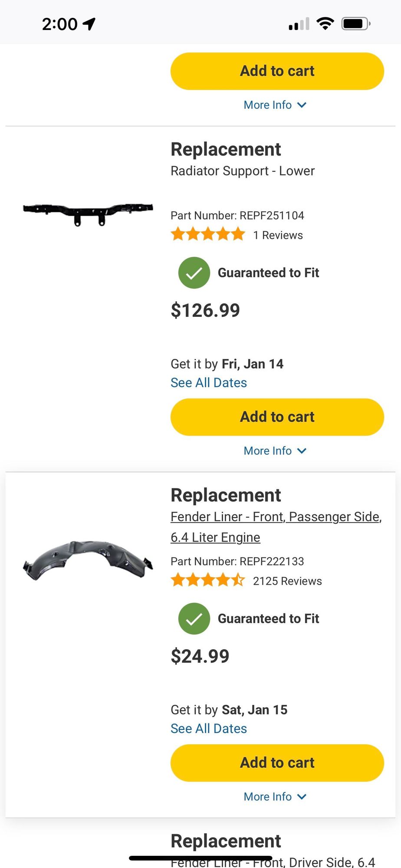
Task: Open the Radiator Support product image
Action: click(88, 214)
